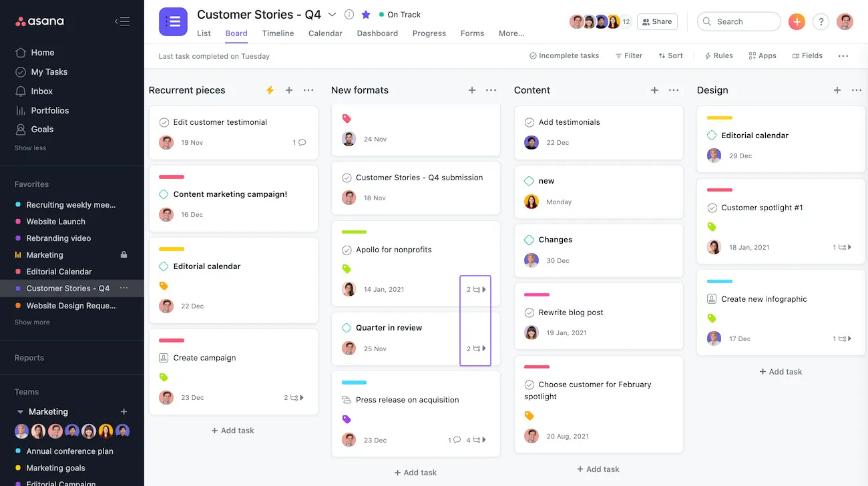Open the help question-mark icon
This screenshot has height=486, width=868.
pyautogui.click(x=821, y=21)
